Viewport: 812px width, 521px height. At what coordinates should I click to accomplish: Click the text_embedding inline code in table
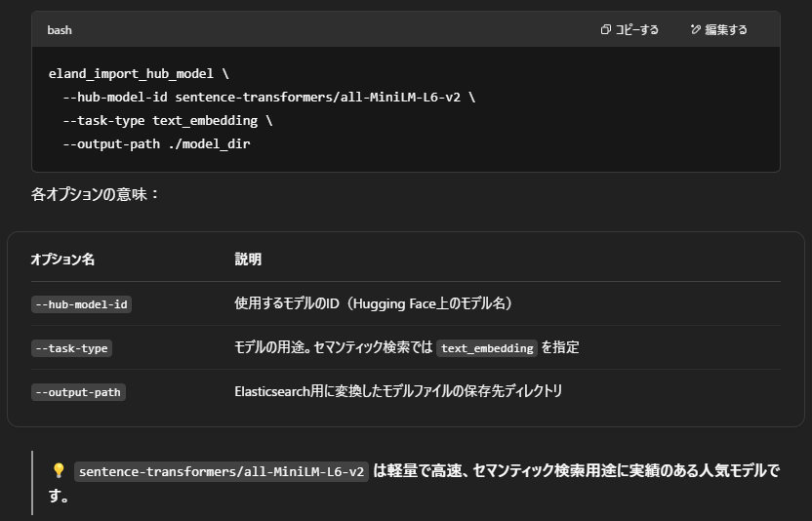pos(486,348)
